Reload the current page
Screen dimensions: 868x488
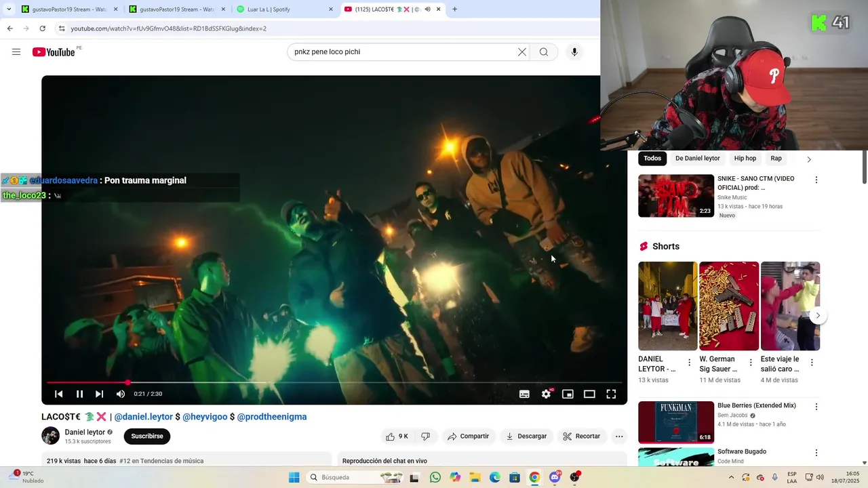click(42, 28)
